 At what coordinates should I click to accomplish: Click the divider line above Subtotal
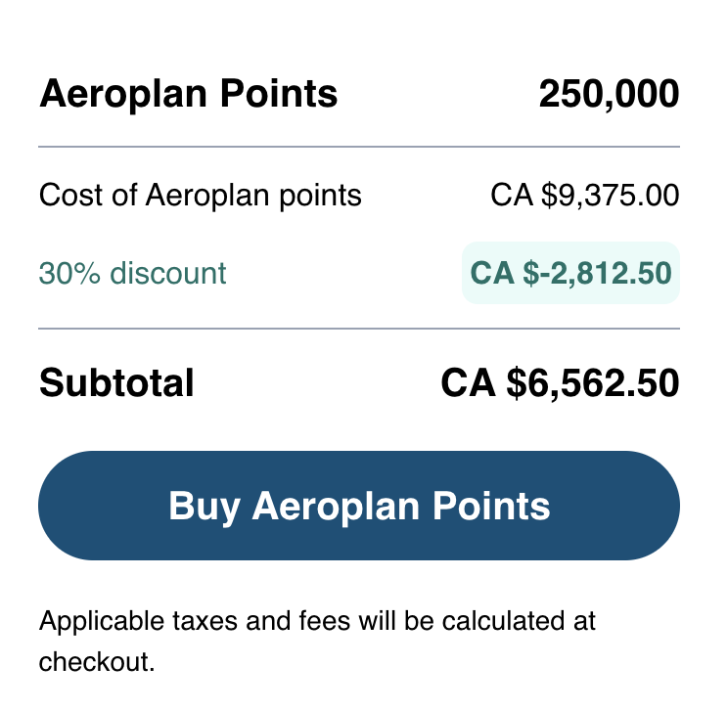(358, 330)
